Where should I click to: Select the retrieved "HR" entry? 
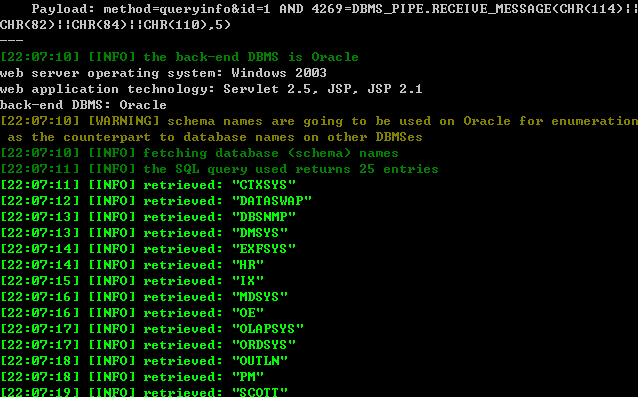[132, 265]
